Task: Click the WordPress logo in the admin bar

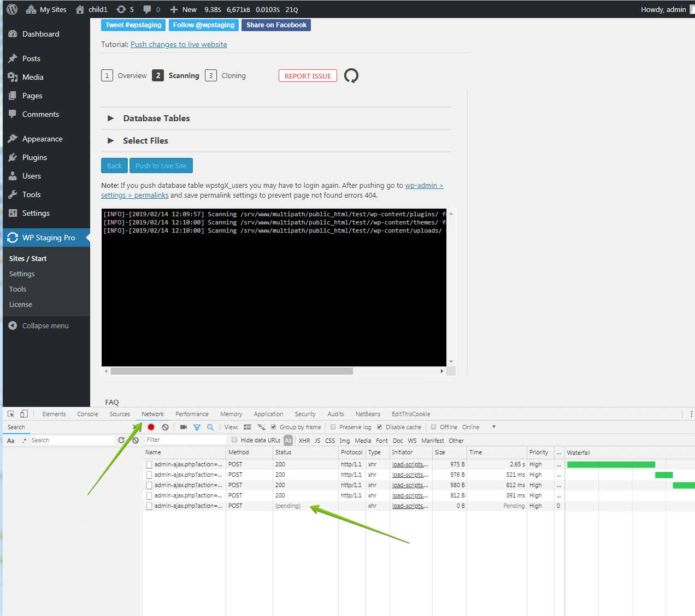Action: [12, 9]
